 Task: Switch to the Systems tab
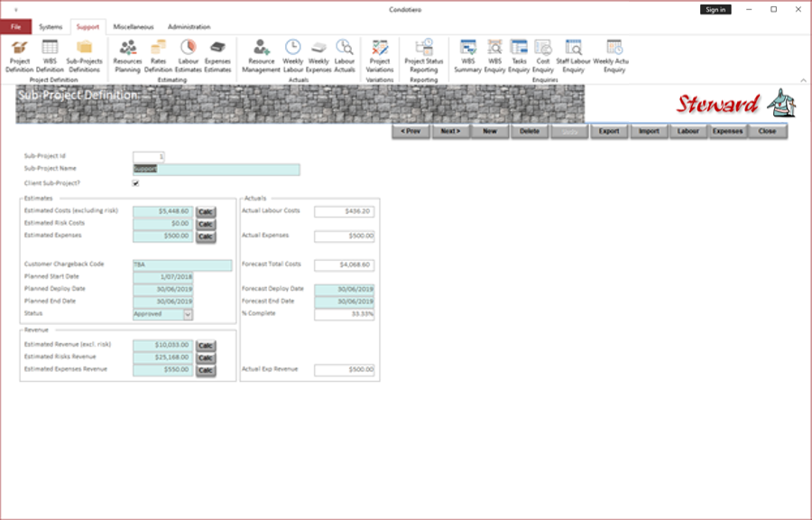(51, 27)
